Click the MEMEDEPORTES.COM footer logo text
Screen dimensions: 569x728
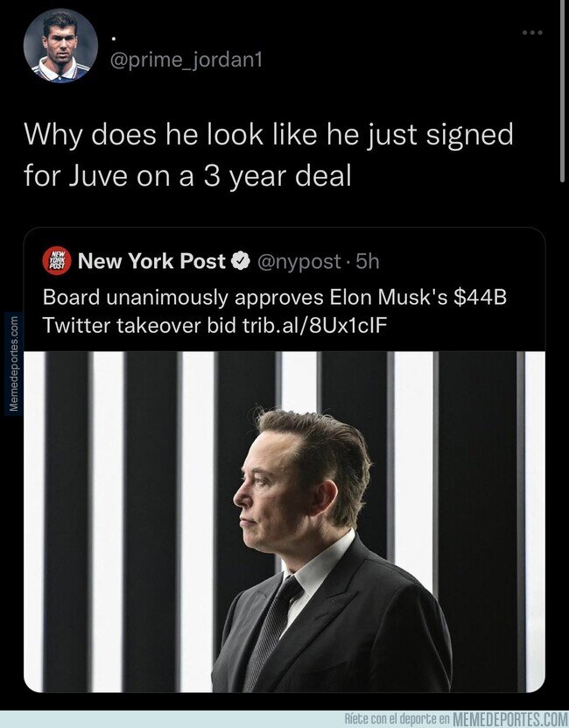pos(509,719)
